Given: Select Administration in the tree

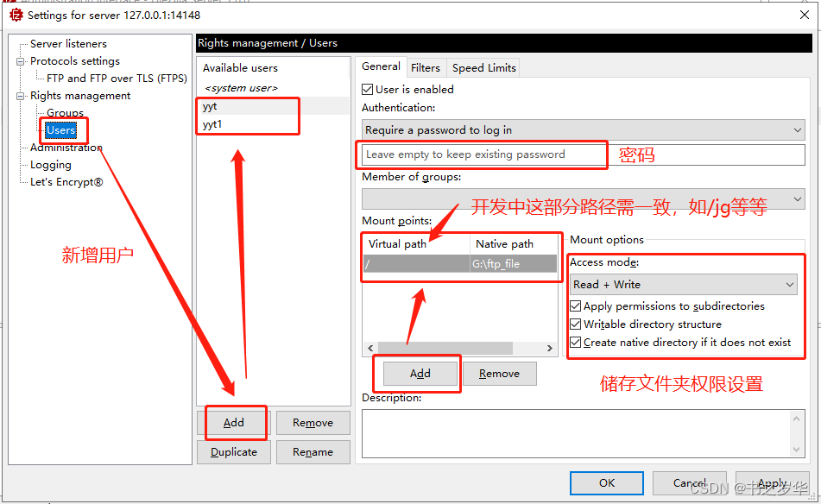Looking at the screenshot, I should pyautogui.click(x=66, y=148).
